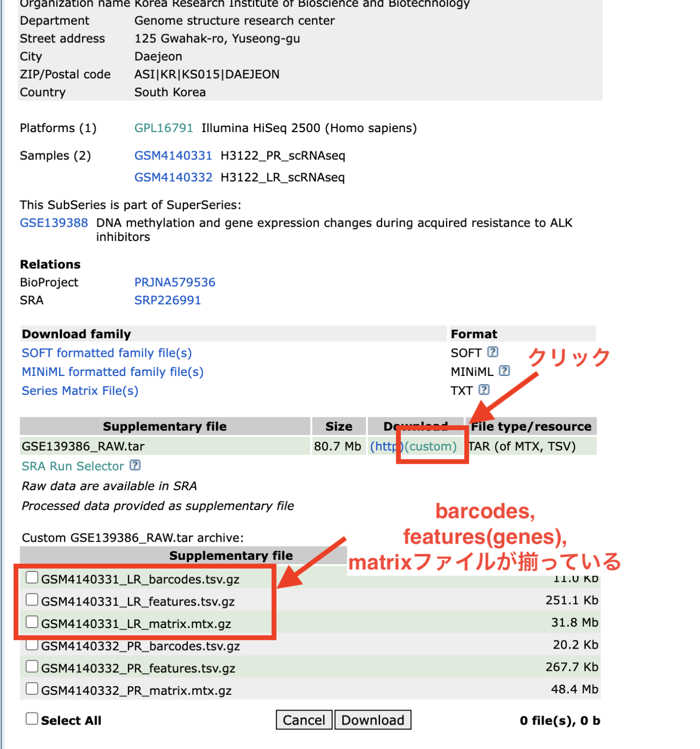Open SuperSeries GSE139388 link
Image resolution: width=700 pixels, height=749 pixels.
pos(53,223)
